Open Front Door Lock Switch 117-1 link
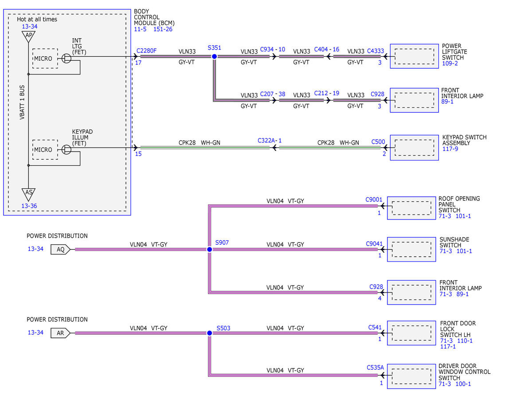532x411 pixels. point(448,347)
